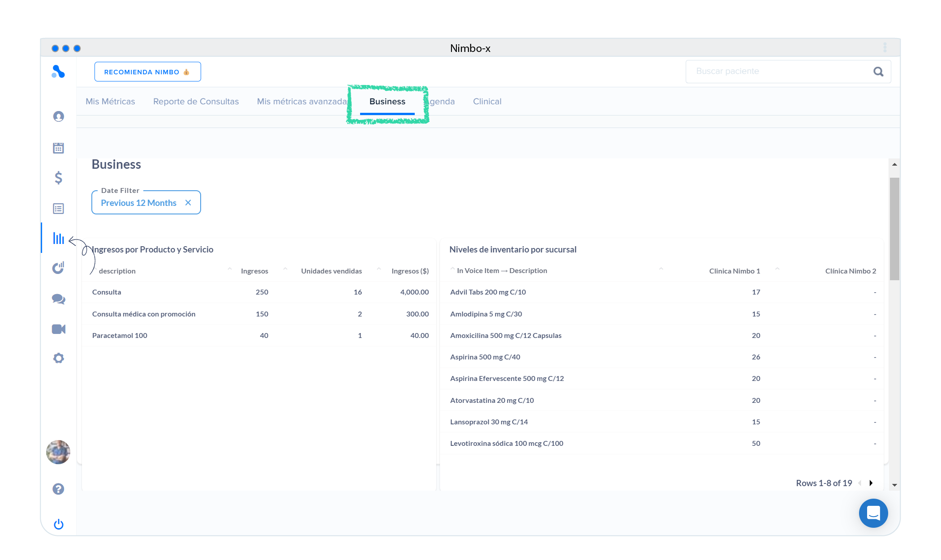Open the video camera consultation icon
The height and width of the screenshot is (560, 941).
coord(58,329)
